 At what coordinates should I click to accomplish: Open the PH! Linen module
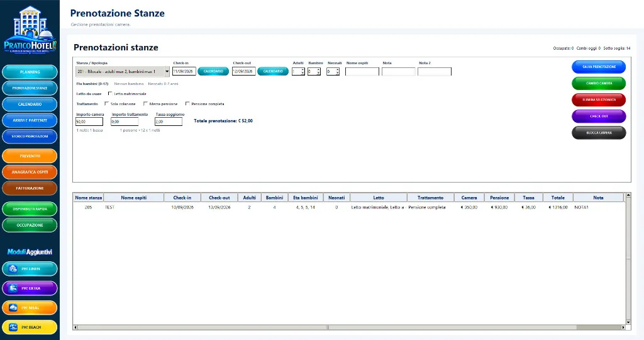point(30,269)
